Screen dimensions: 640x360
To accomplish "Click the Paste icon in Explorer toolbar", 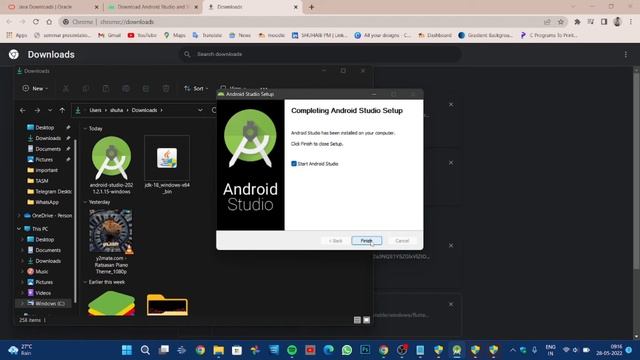I will tap(106, 88).
